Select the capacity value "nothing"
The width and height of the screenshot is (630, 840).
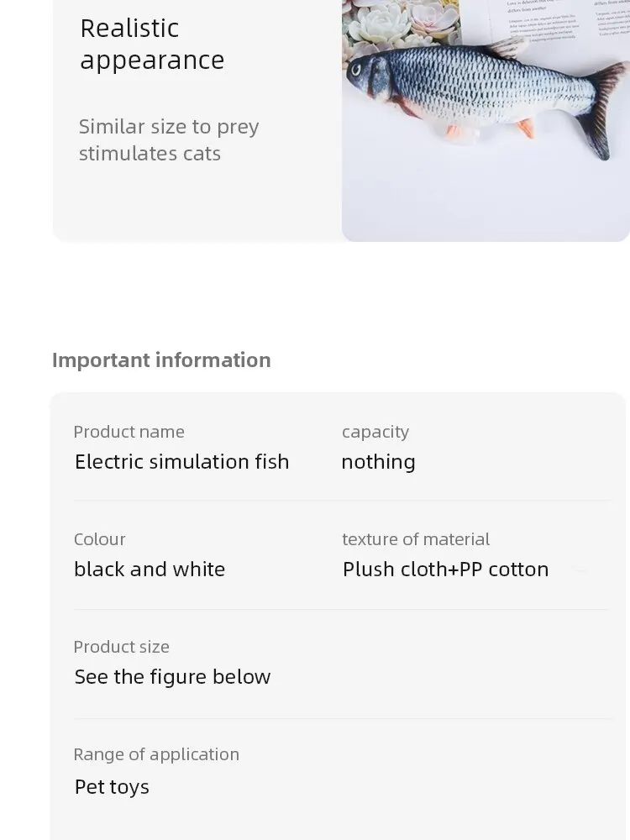(378, 462)
